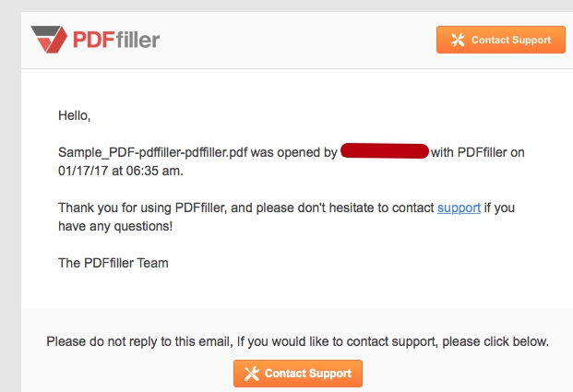
Task: Click the "01/17/17 at 06:35 am." timestamp
Action: point(121,171)
